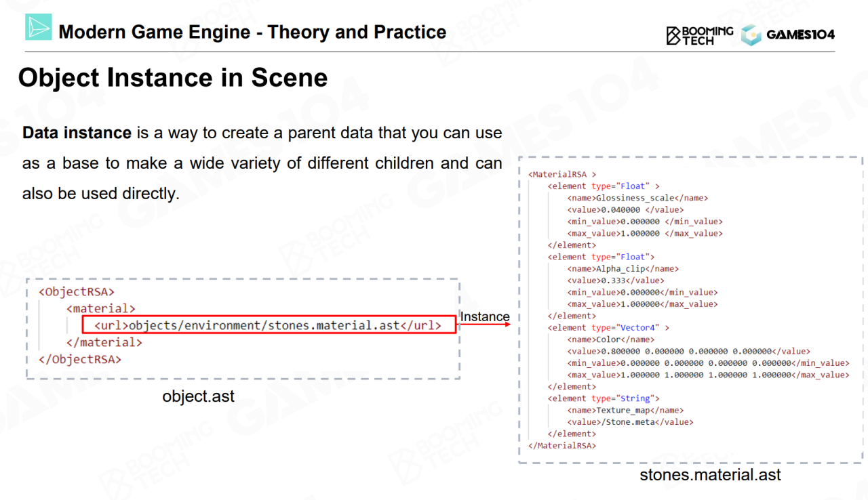This screenshot has width=868, height=500.
Task: Click the teal paper plane logo
Action: (x=39, y=28)
